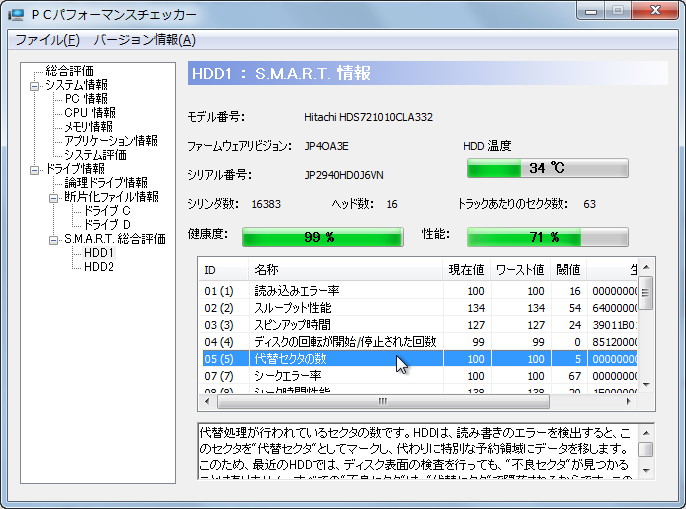
Task: Collapse the ドライブ情報 tree node
Action: pos(34,170)
